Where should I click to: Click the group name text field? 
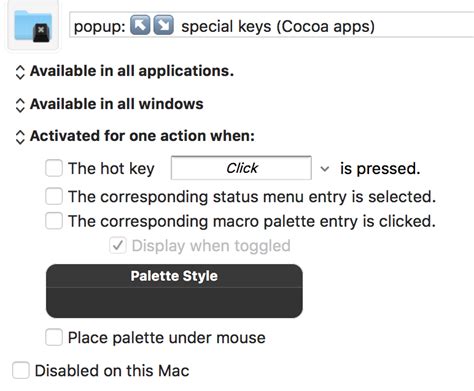point(272,25)
